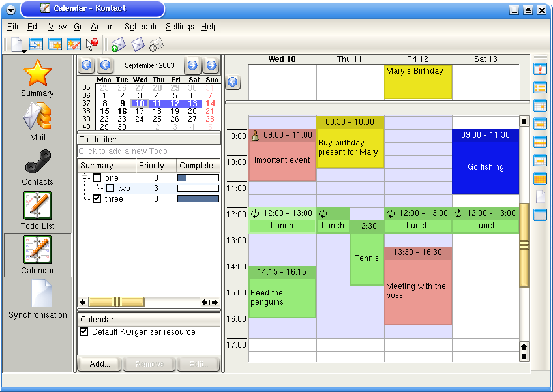Open the Summary view in the sidebar
Image resolution: width=553 pixels, height=392 pixels.
[37, 78]
